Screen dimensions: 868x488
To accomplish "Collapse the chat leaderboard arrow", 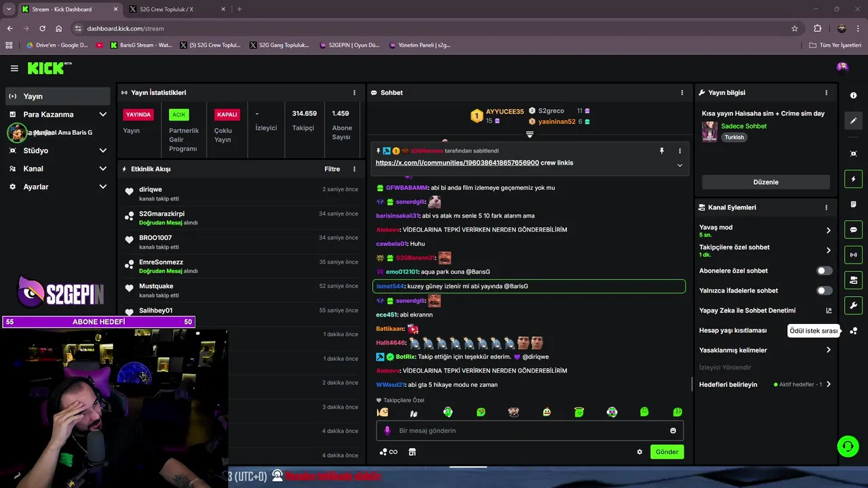I will coord(530,134).
